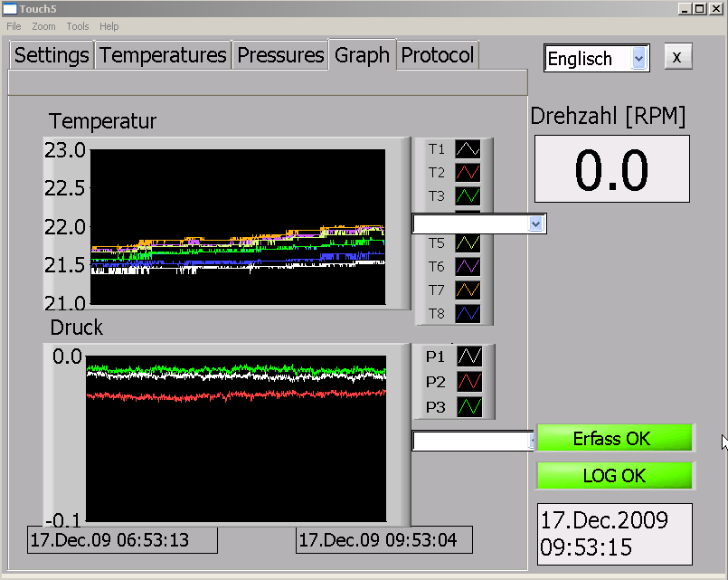This screenshot has width=728, height=580.
Task: Click inside the Temperatur graph plot
Action: tap(238, 226)
